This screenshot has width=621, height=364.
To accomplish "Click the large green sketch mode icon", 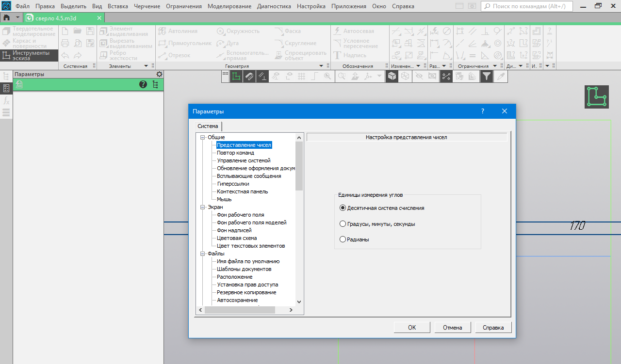I will point(596,97).
